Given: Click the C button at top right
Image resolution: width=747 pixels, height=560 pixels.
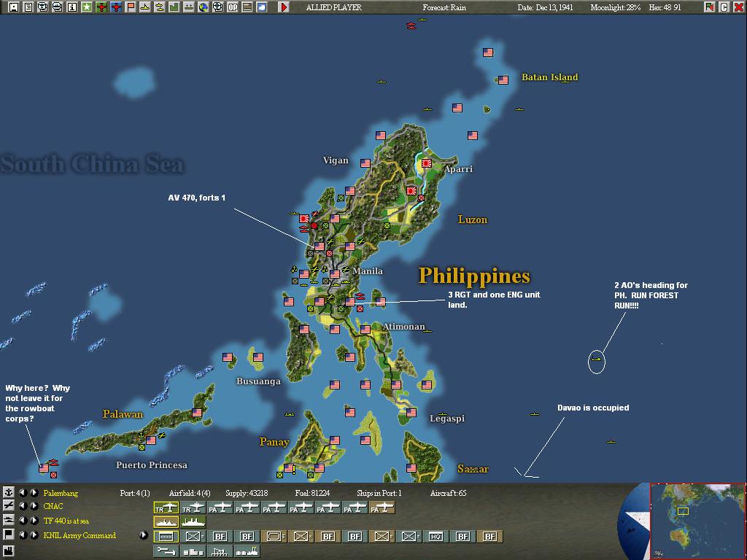Looking at the screenshot, I should coord(724,7).
